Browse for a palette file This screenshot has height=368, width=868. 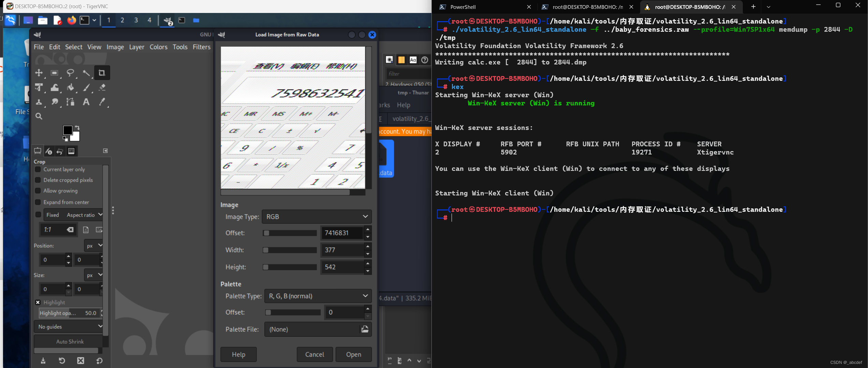point(365,329)
